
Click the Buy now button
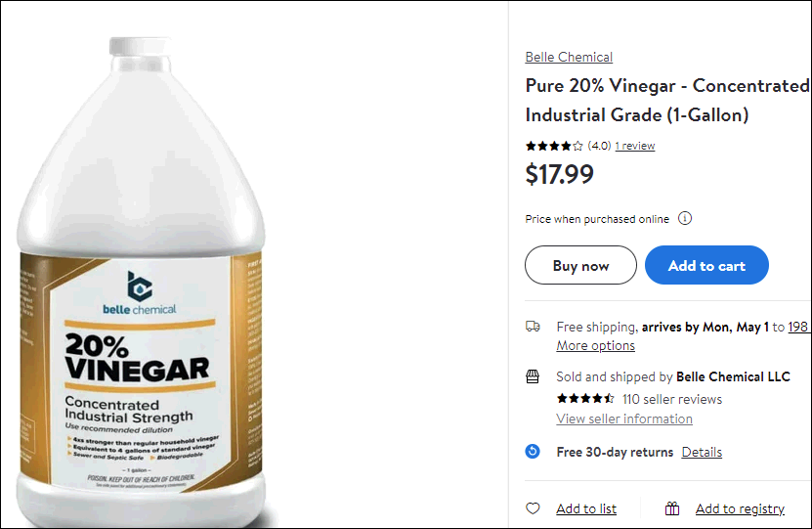580,265
